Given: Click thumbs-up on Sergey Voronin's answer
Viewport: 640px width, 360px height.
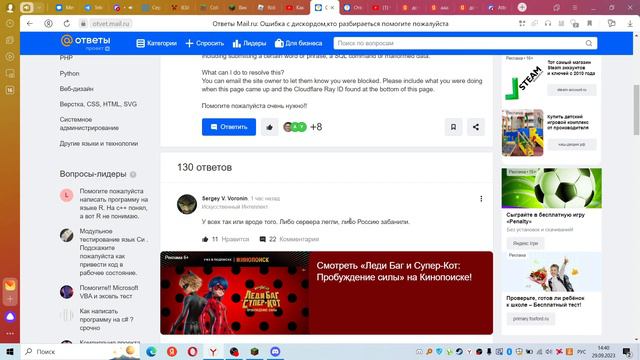Looking at the screenshot, I should pos(205,239).
